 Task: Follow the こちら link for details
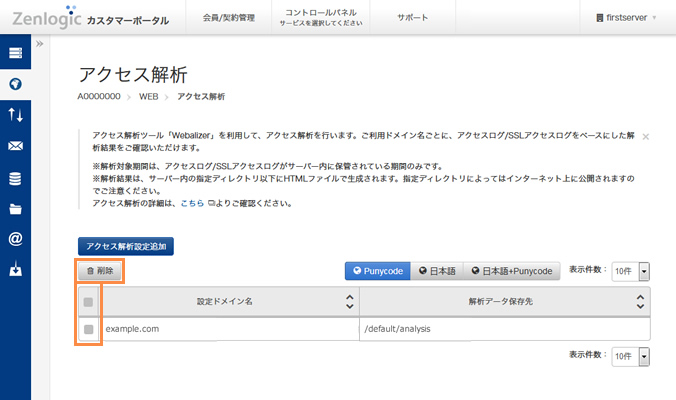(192, 203)
